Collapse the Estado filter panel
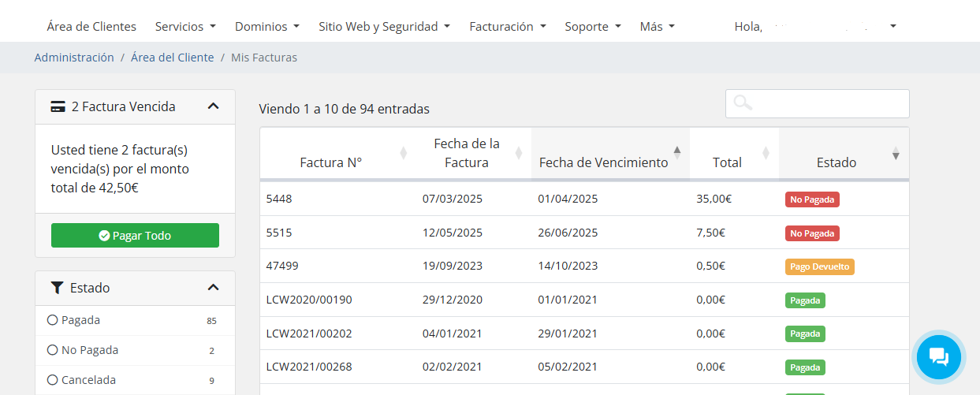 (x=213, y=288)
